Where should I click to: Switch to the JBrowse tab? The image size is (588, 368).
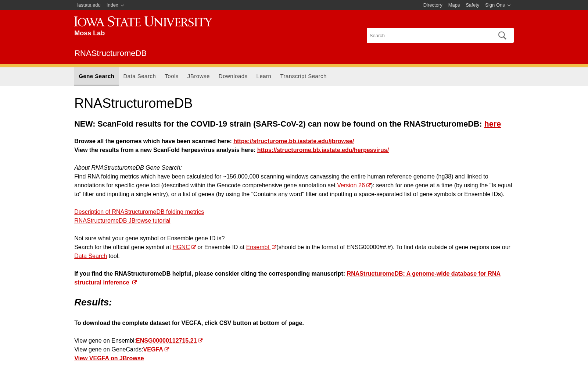tap(198, 76)
